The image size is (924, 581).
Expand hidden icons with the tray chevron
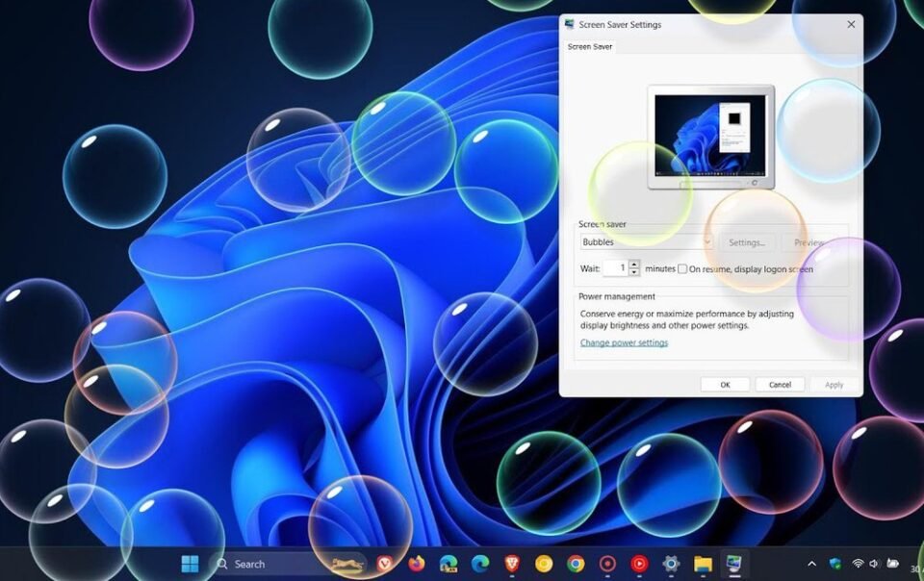(x=811, y=564)
